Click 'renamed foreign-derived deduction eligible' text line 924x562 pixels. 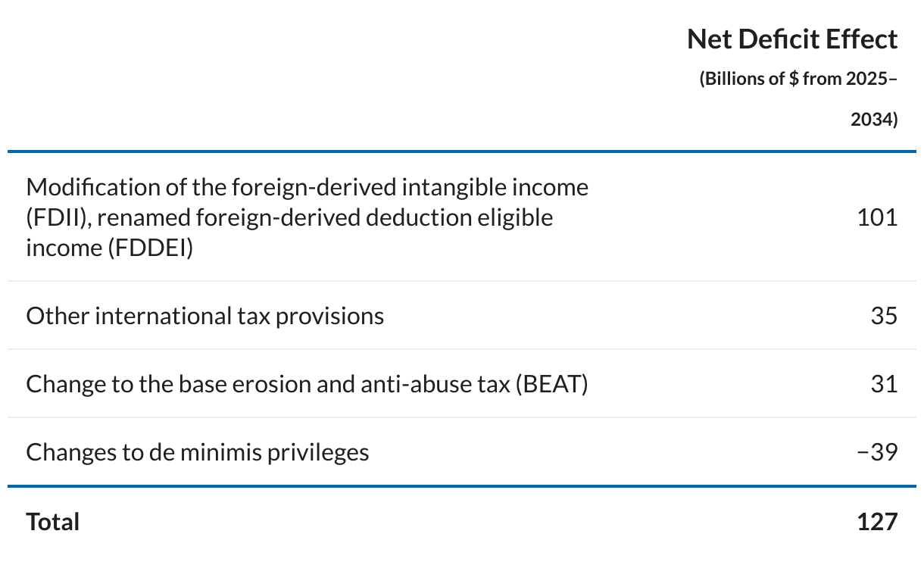click(x=326, y=217)
